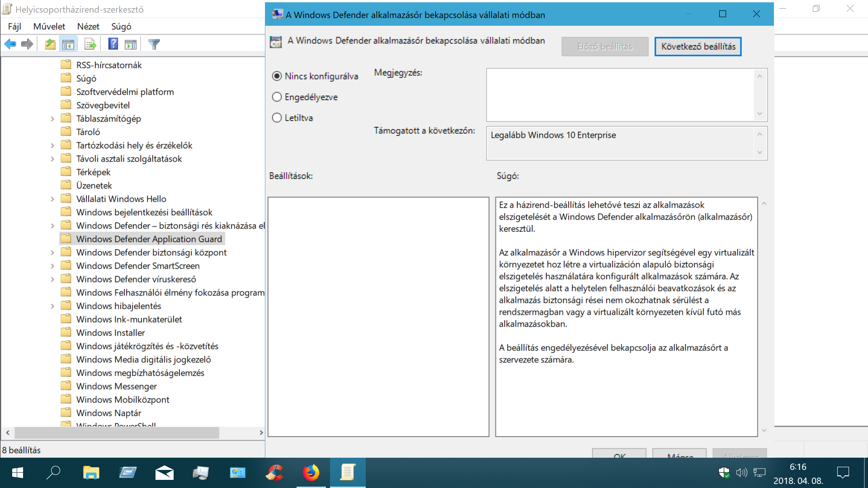Click the policy setting icon beside dialog heading
This screenshot has height=488, width=868.
point(276,42)
